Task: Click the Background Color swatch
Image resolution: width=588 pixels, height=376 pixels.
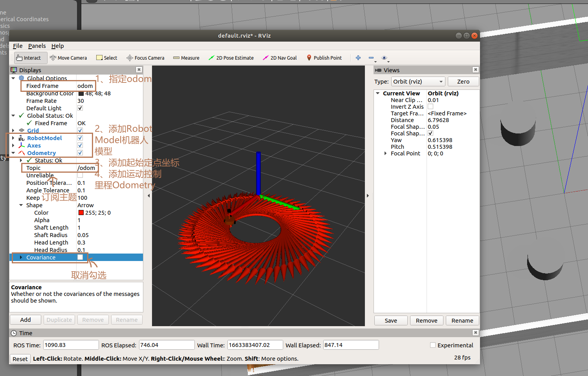Action: tap(81, 93)
